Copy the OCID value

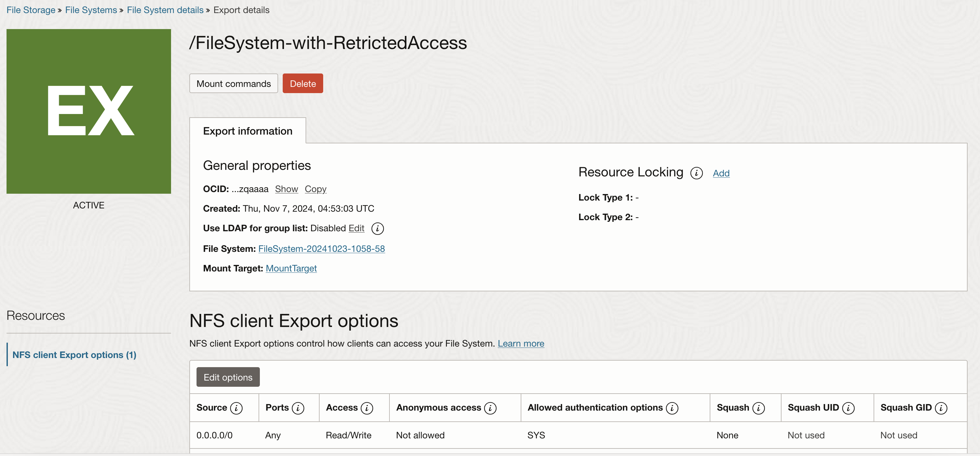(x=315, y=189)
